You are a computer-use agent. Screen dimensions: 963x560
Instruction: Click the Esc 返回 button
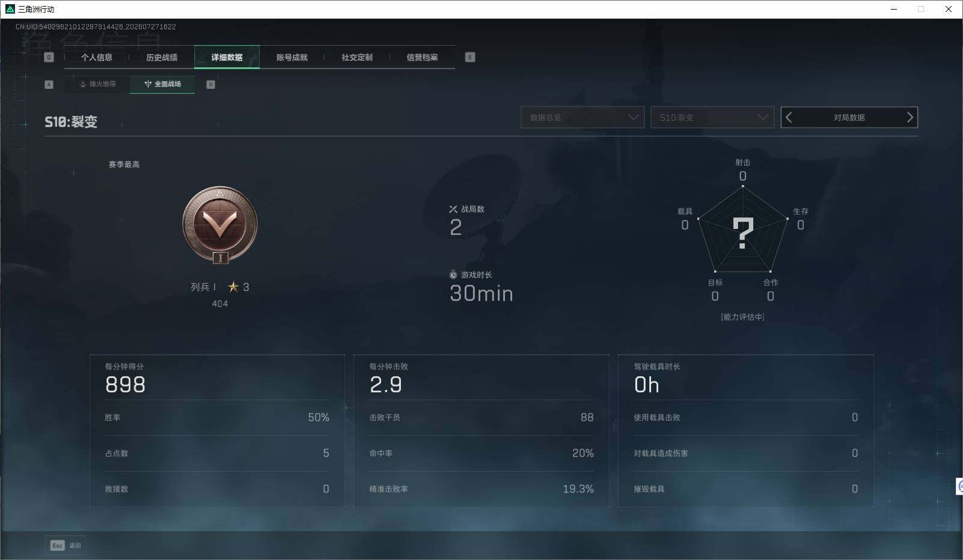[66, 545]
